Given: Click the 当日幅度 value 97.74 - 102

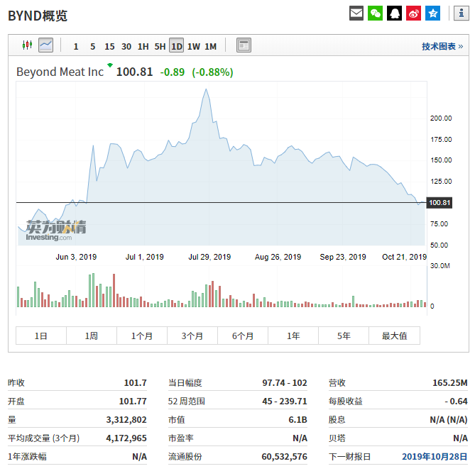Looking at the screenshot, I should (x=285, y=382).
